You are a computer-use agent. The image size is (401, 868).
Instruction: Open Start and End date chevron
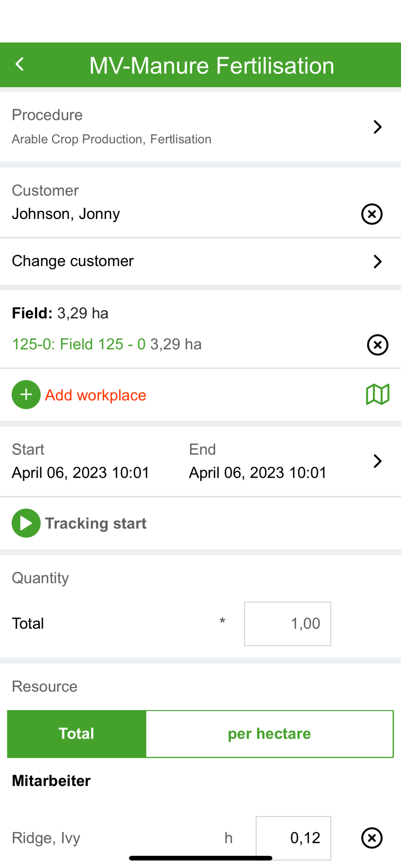point(378,461)
